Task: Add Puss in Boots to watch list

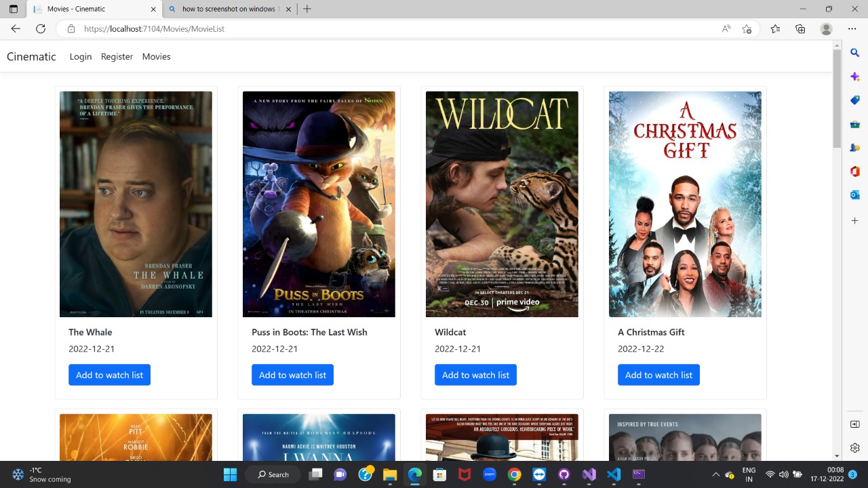Action: coord(292,375)
